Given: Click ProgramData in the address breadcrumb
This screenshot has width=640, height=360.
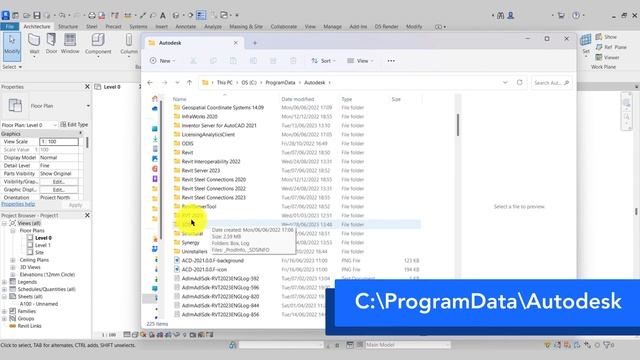Looking at the screenshot, I should [x=280, y=82].
